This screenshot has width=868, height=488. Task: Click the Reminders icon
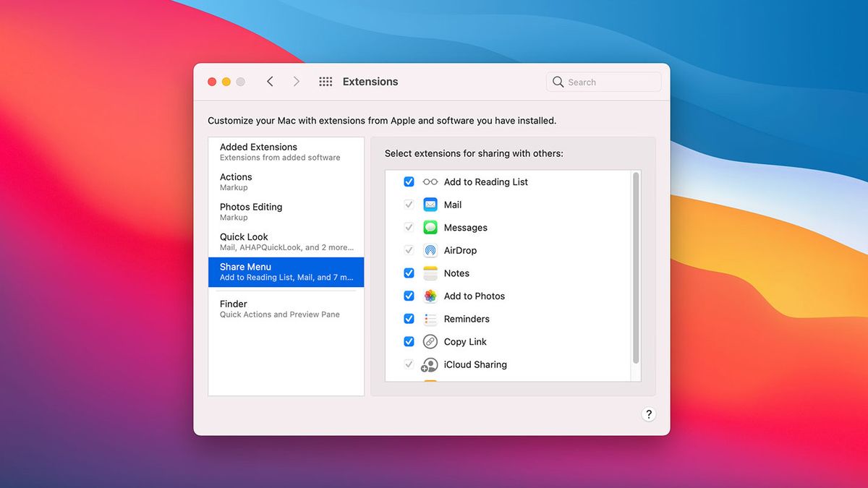pyautogui.click(x=430, y=319)
